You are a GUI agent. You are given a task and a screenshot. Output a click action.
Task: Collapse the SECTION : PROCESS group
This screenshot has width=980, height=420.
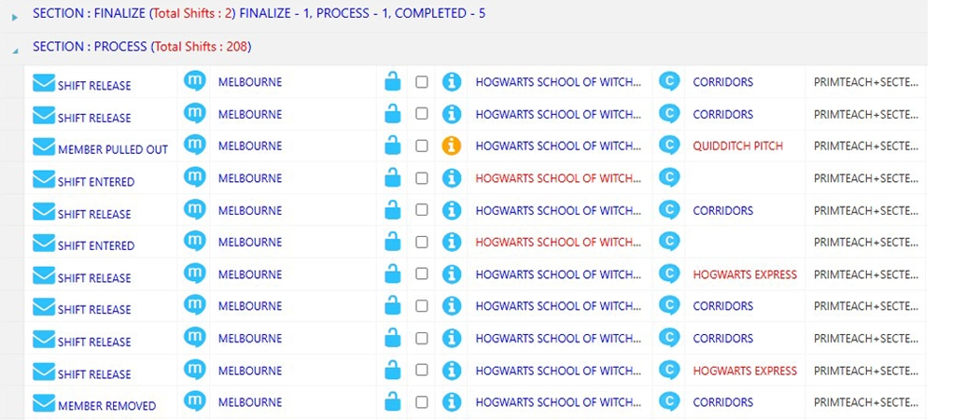coord(15,51)
